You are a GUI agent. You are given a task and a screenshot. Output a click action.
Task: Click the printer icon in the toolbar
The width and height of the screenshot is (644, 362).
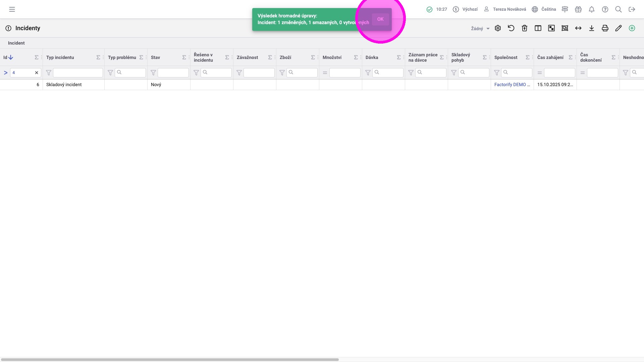[x=605, y=28]
